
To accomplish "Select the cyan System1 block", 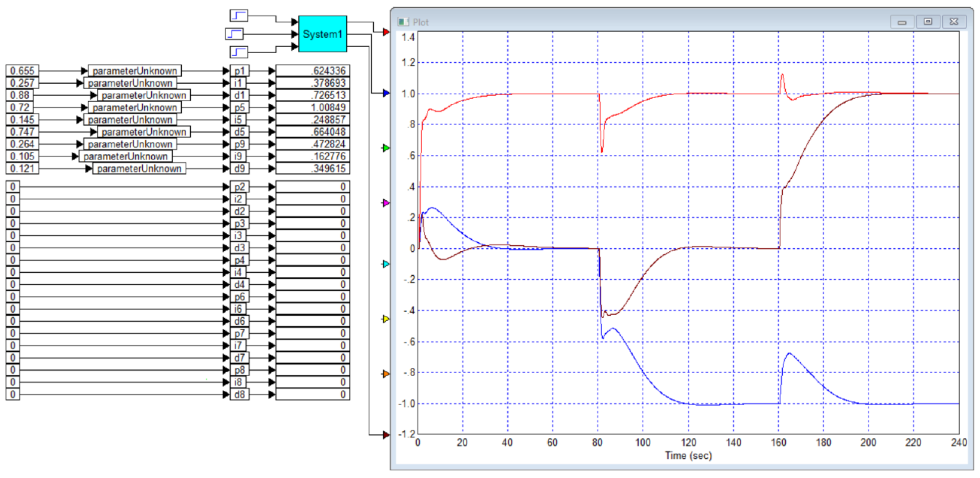I will pos(322,34).
